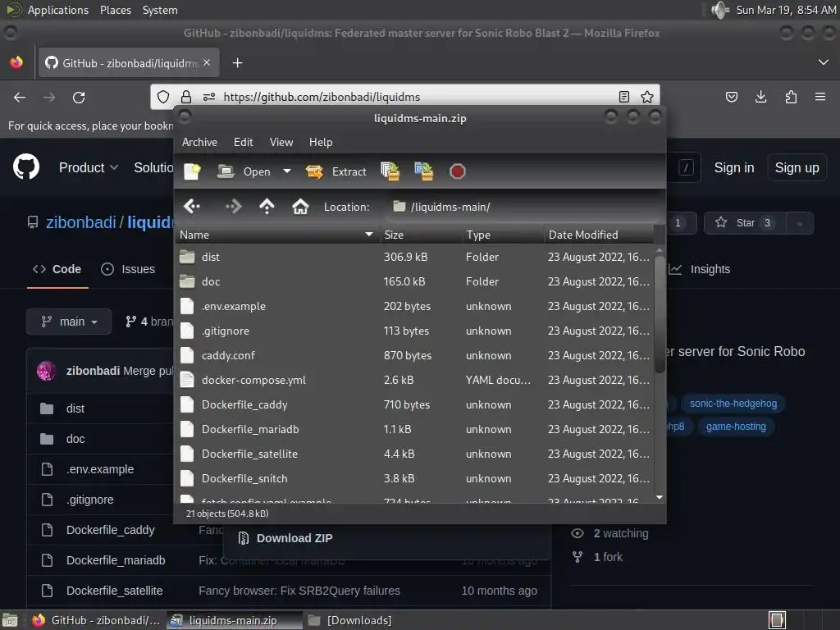Click Sign in on GitHub
840x630 pixels.
734,167
